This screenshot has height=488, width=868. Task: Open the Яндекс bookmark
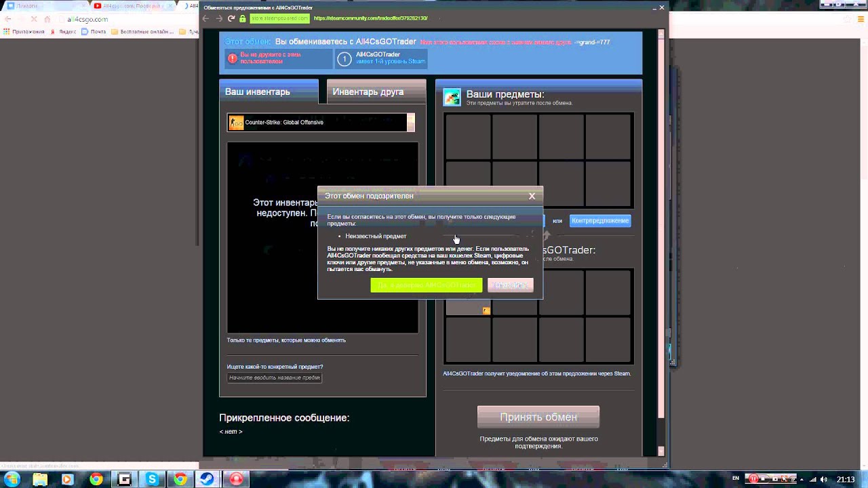(x=63, y=32)
